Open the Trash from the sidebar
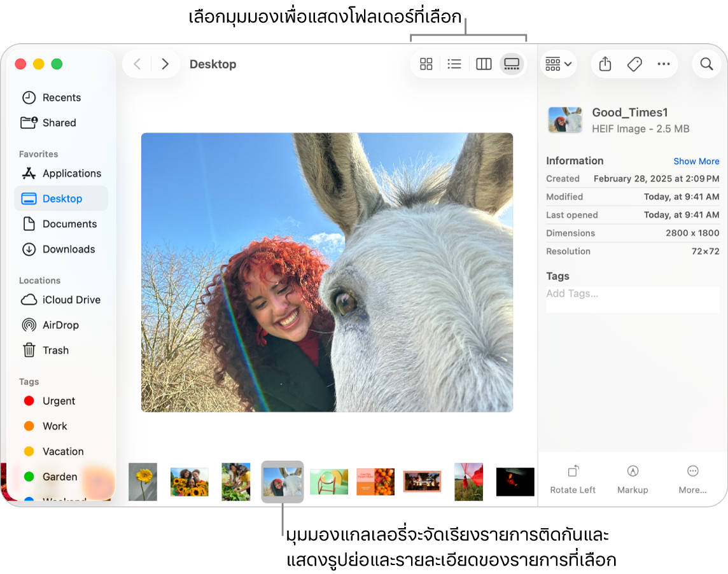Viewport: 728px width, 574px height. point(55,351)
